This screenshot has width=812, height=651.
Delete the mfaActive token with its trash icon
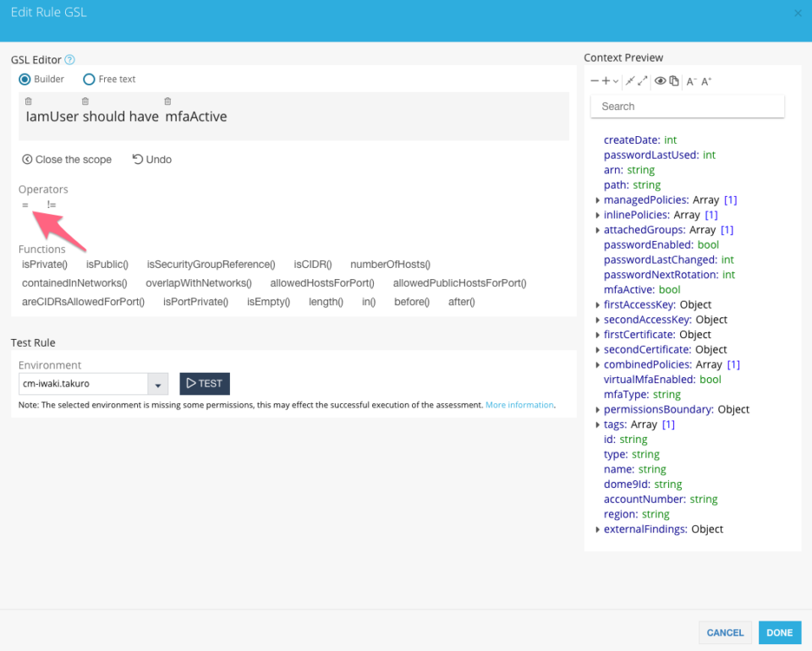tap(167, 101)
